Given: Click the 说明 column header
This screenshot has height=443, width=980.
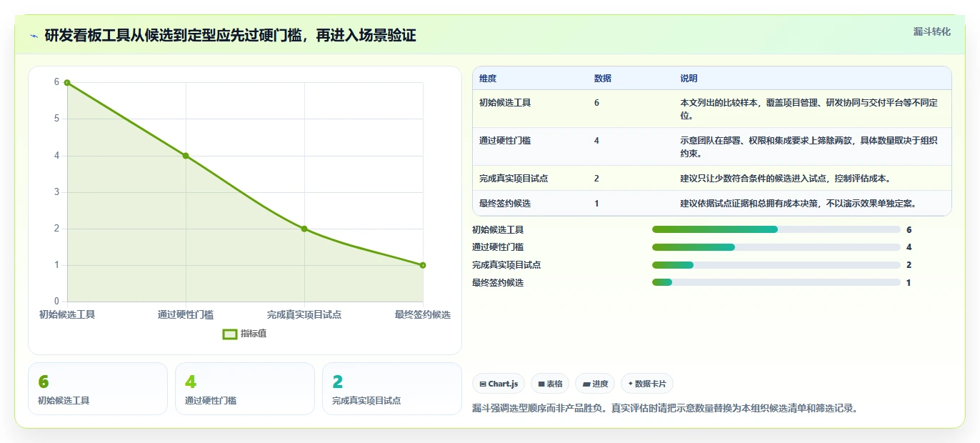Looking at the screenshot, I should point(689,79).
